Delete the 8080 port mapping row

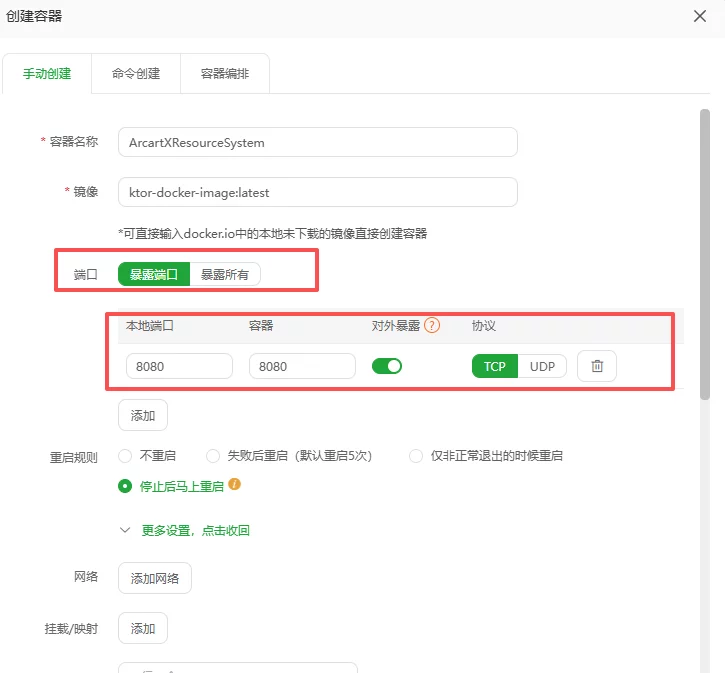(x=597, y=366)
